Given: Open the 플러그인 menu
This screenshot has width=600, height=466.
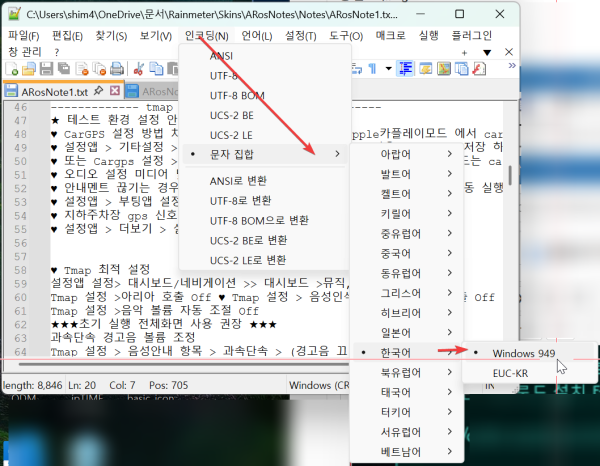Looking at the screenshot, I should tap(471, 36).
